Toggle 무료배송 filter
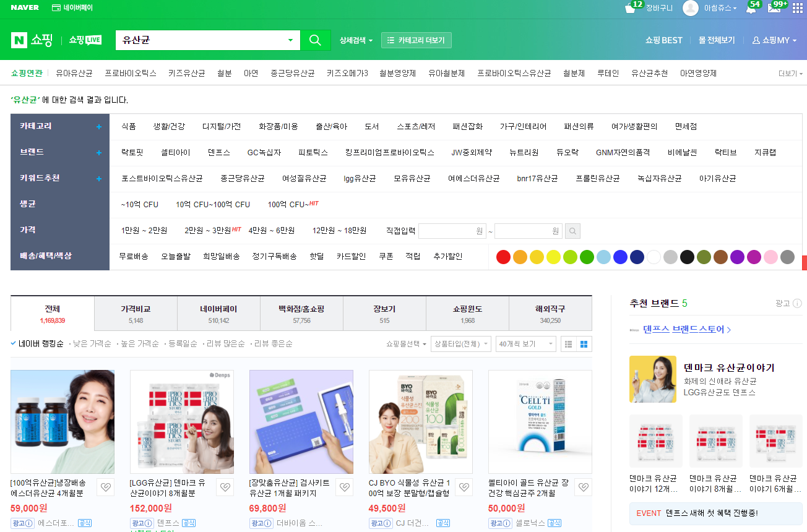The image size is (807, 532). (134, 256)
